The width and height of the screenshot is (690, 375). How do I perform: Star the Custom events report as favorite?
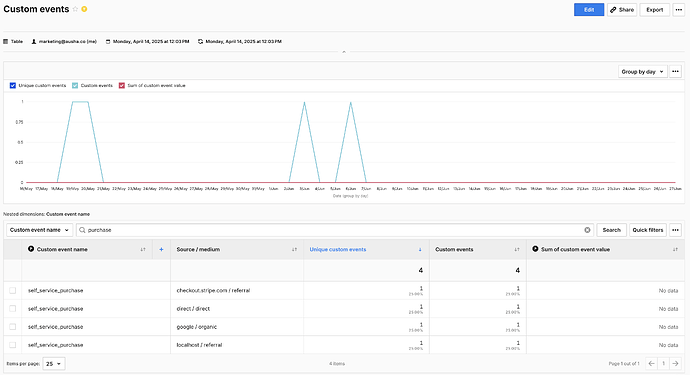pyautogui.click(x=75, y=9)
